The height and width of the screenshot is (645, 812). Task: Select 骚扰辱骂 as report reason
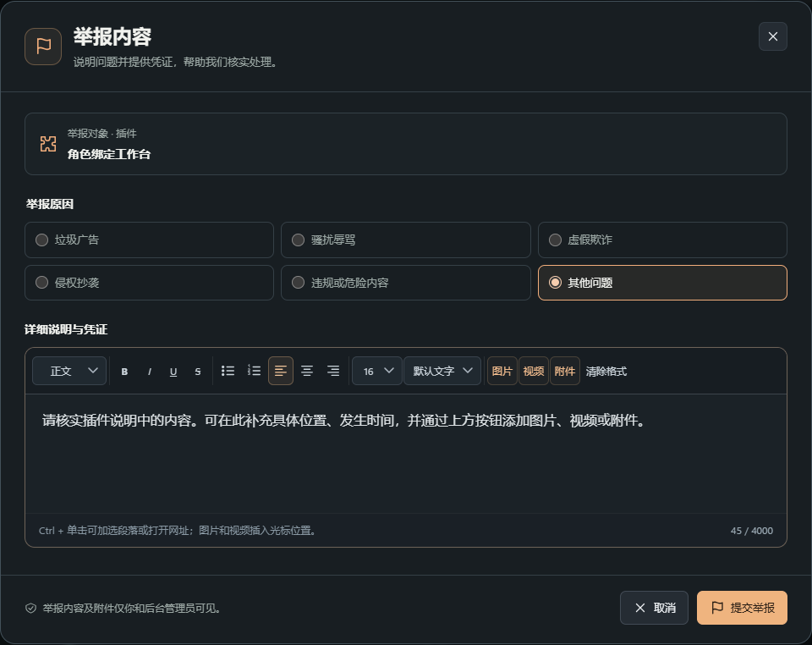(x=405, y=240)
